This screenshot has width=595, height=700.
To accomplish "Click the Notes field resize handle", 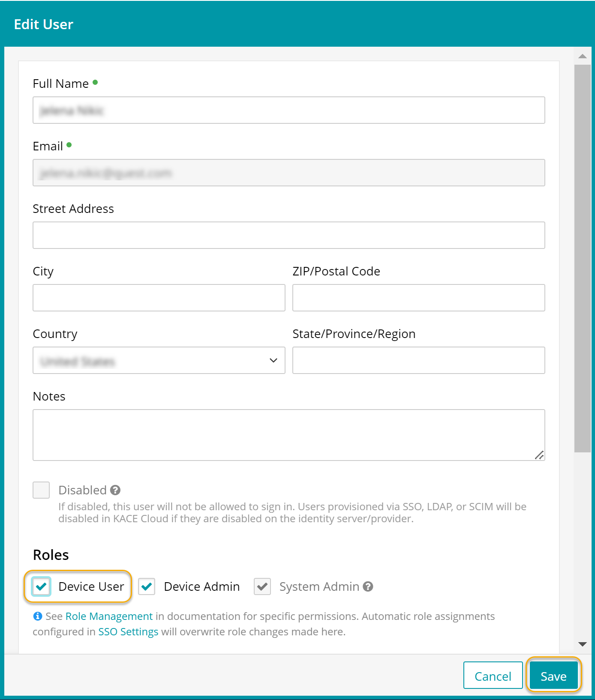I will point(539,455).
